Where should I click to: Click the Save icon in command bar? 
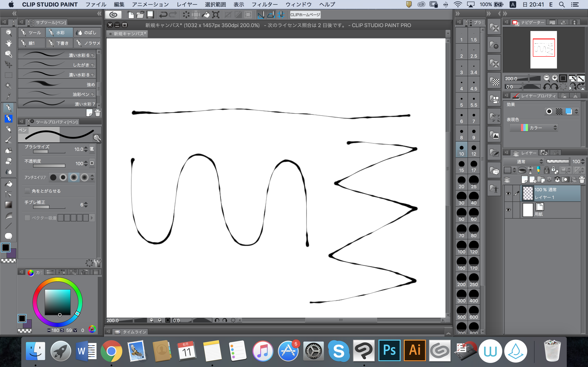point(150,15)
